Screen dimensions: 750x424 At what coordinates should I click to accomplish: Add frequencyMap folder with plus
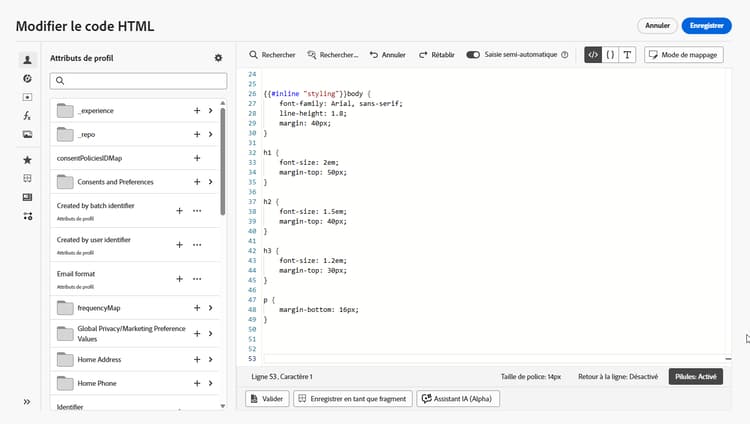pos(197,308)
